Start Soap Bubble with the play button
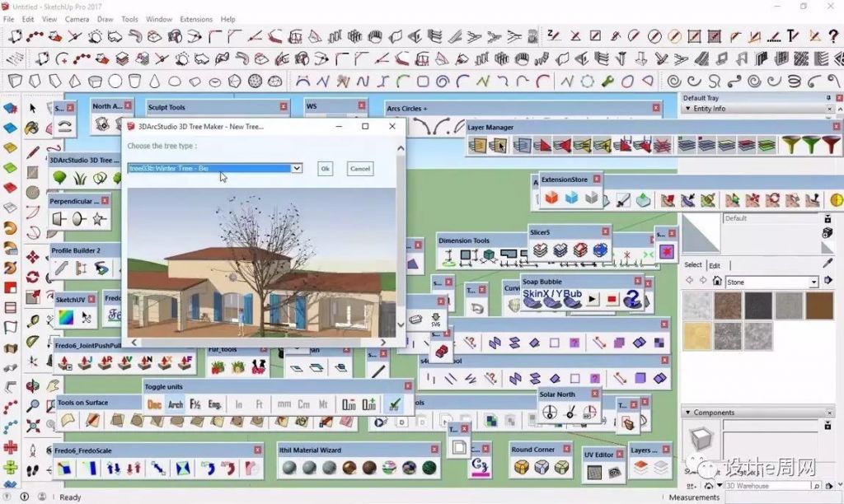Screen dimensions: 844x504 [592, 299]
